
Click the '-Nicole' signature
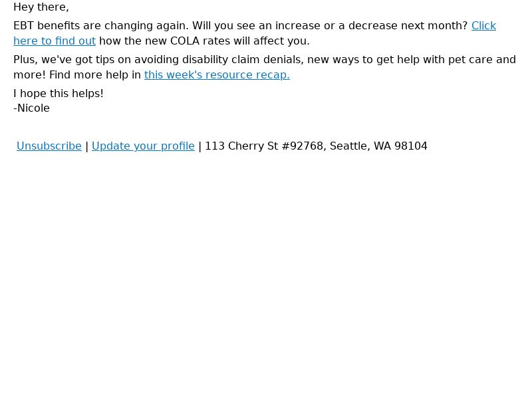click(x=31, y=108)
